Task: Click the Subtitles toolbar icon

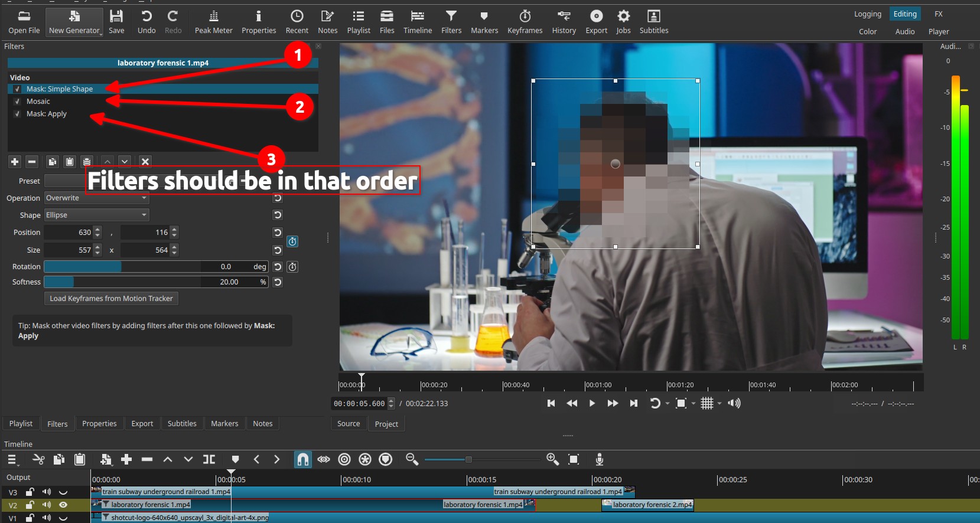Action: [653, 22]
